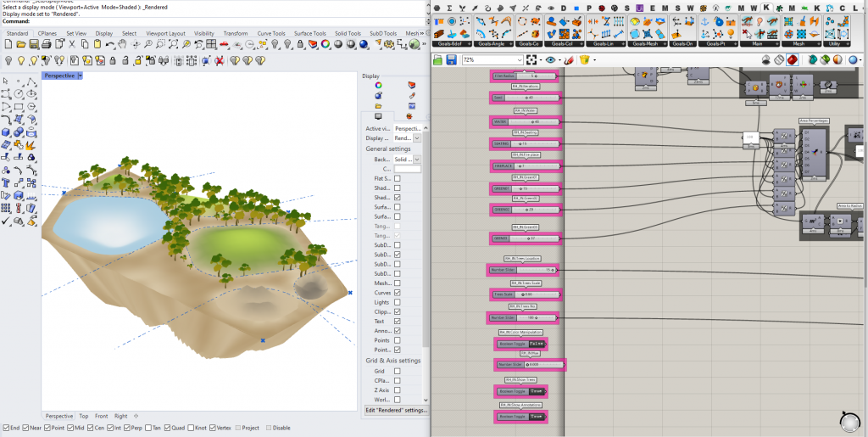Enable the Grid checkbox under Grid & Axis
Image resolution: width=868 pixels, height=437 pixels.
pos(397,371)
